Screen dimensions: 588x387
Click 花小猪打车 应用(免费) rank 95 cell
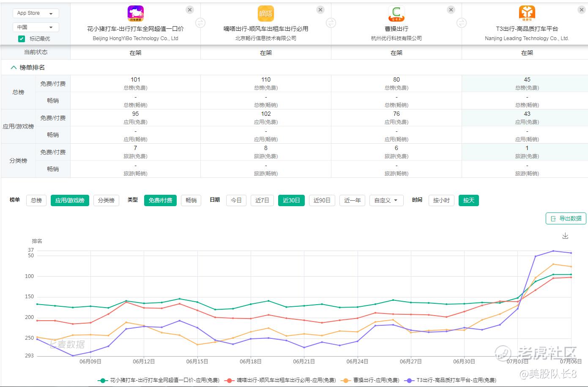coord(135,118)
